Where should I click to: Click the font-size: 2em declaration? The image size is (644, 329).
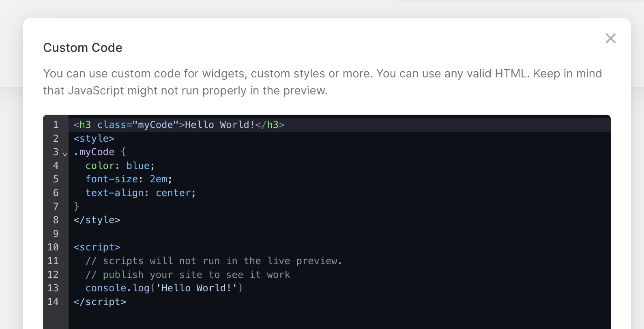coord(129,179)
